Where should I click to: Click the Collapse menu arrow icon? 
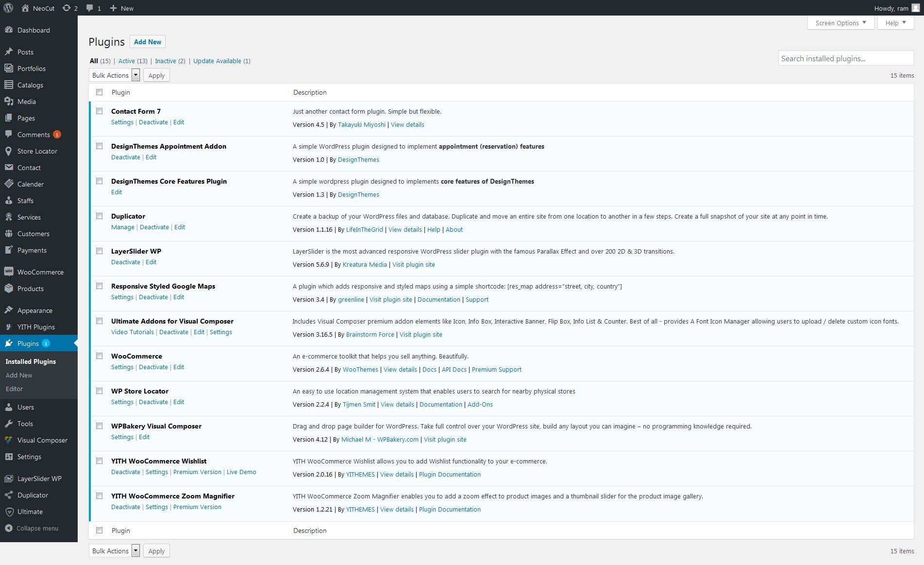pos(8,528)
